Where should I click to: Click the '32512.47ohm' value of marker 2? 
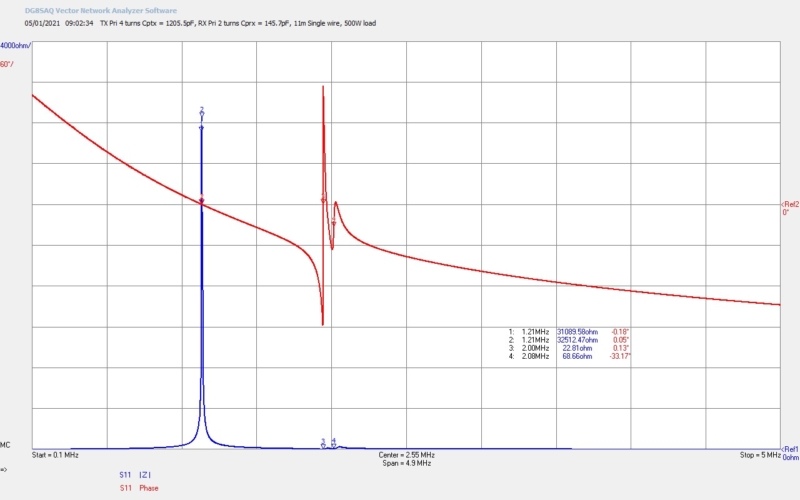577,340
